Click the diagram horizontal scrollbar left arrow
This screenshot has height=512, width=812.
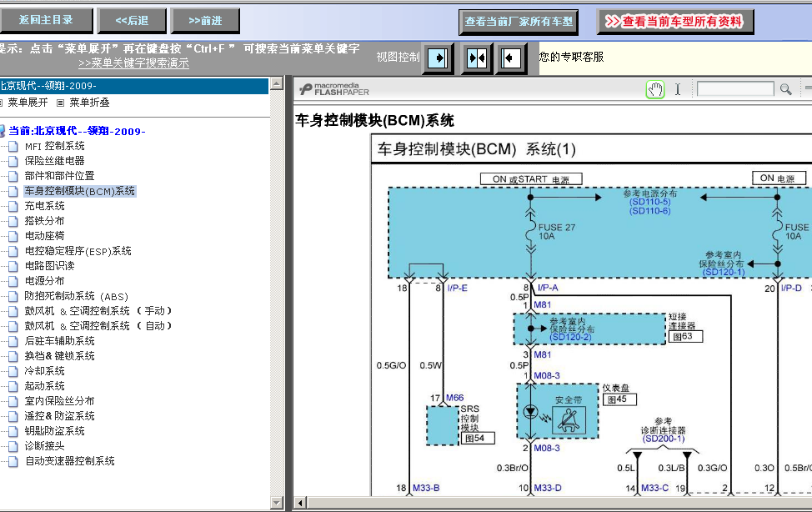coord(300,503)
